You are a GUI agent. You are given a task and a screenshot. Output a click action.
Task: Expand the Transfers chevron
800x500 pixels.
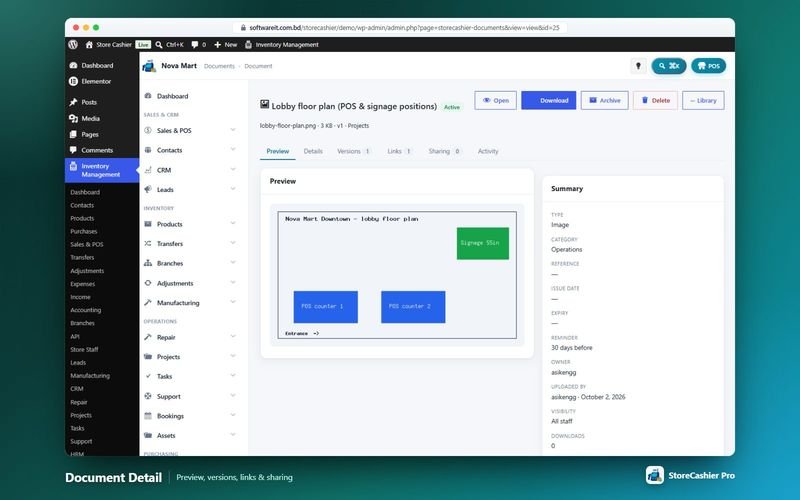pyautogui.click(x=233, y=243)
